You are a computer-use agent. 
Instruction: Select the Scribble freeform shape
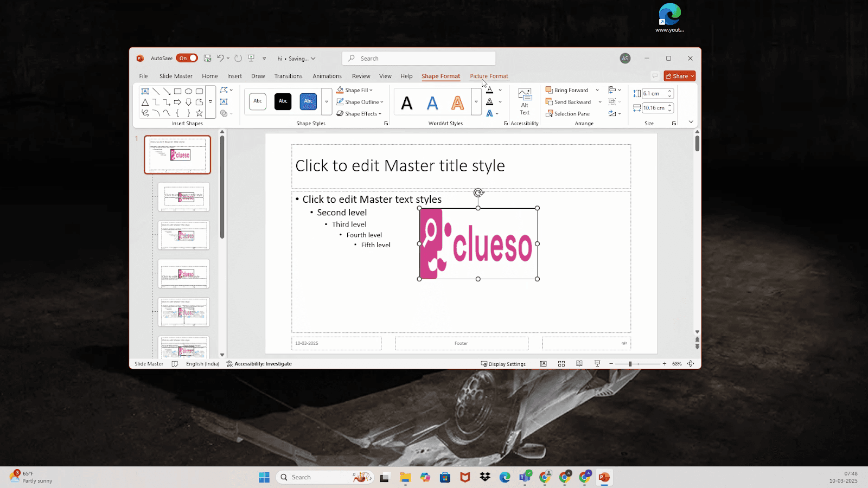145,113
